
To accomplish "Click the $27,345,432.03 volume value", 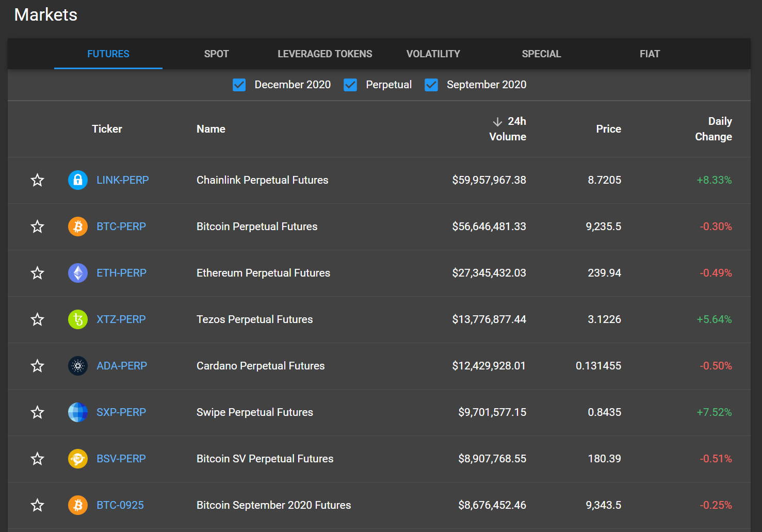I will 489,273.
